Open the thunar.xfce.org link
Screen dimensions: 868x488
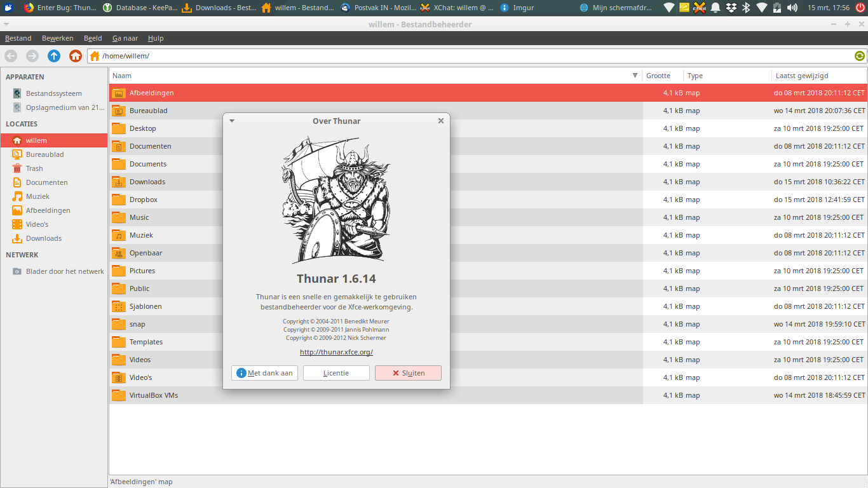(x=336, y=352)
